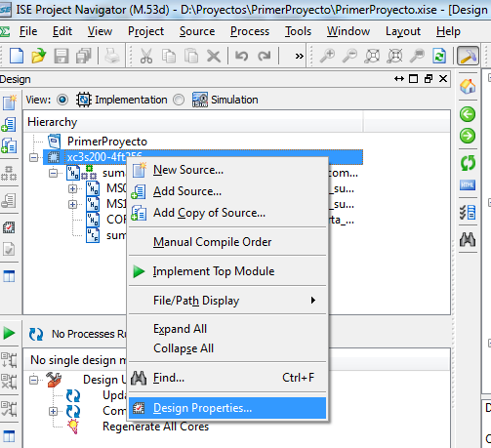Click the New file toolbar icon

coord(17,56)
